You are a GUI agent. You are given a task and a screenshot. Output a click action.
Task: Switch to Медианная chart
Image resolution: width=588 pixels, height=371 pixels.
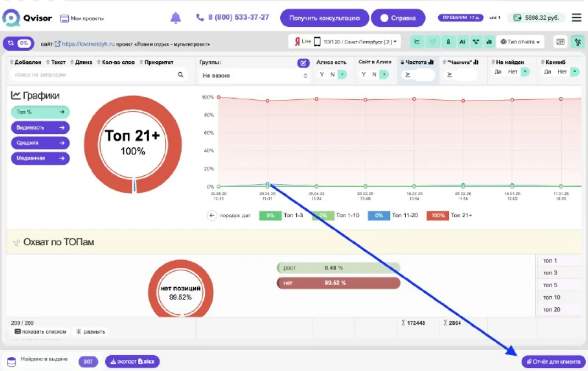coord(40,158)
